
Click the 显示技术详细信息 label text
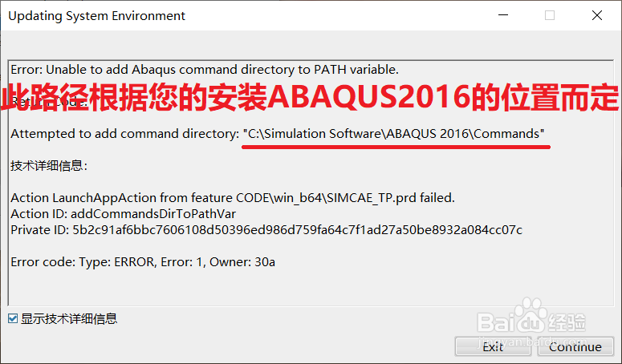pyautogui.click(x=69, y=319)
